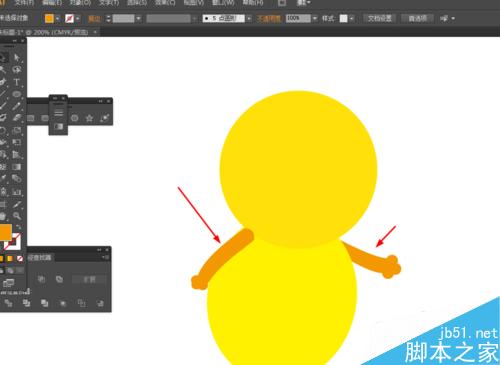
Task: Open the variable width profile dropdown
Action: [194, 19]
